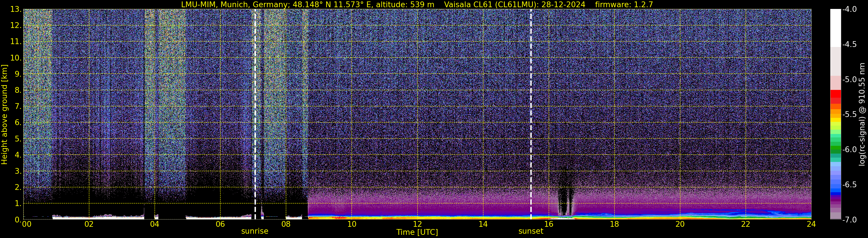
Task: Click the height axis tick label '11.'
Action: pos(16,42)
